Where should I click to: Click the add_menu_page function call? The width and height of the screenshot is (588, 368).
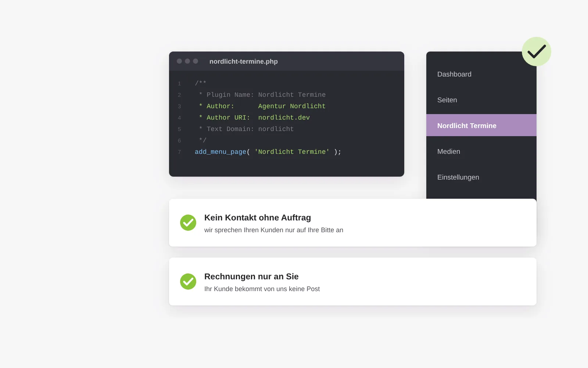(220, 152)
